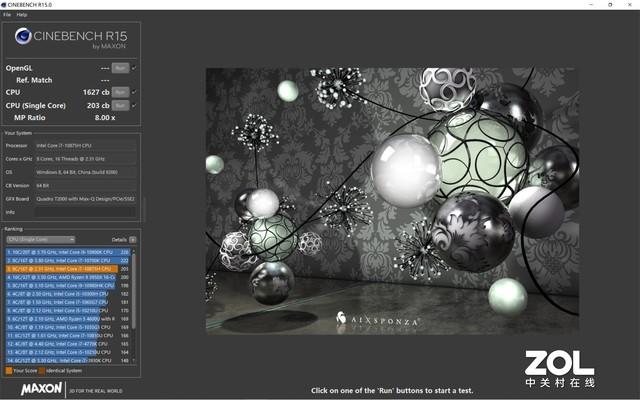
Task: Open the File menu
Action: (x=7, y=15)
